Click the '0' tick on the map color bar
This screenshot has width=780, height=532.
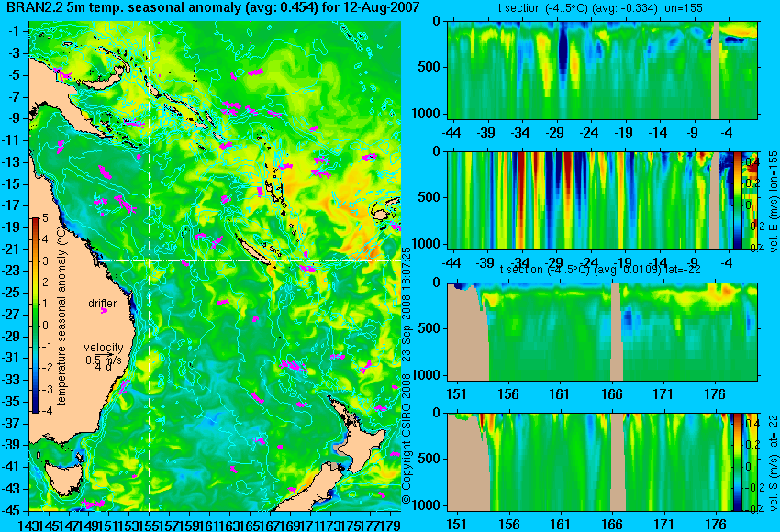pyautogui.click(x=45, y=326)
